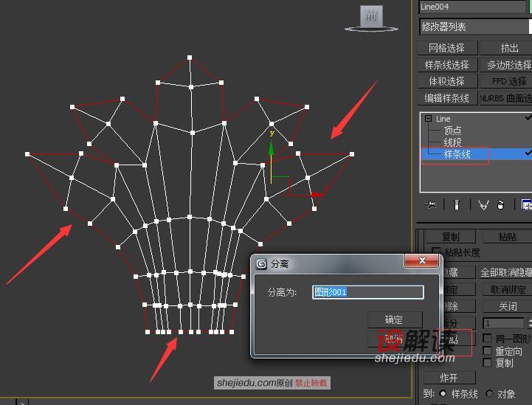Click the 3ds Max icon in the 分离 dialog
532x405 pixels.
coord(262,263)
